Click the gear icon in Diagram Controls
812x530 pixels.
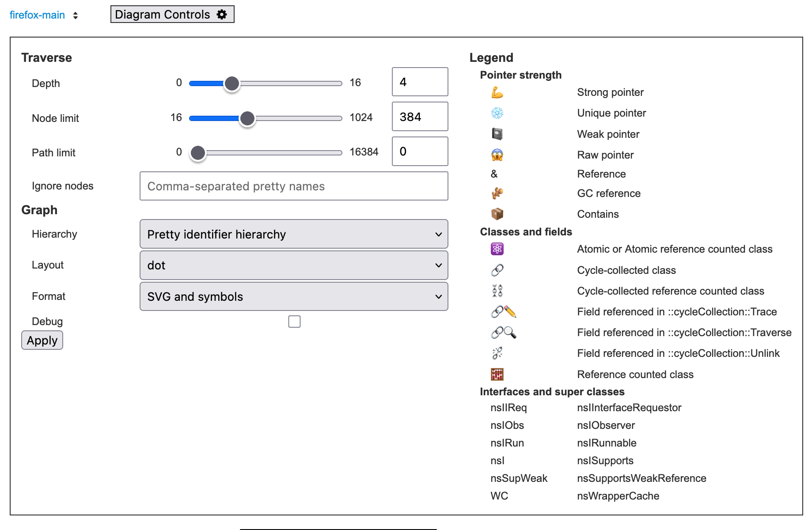222,15
